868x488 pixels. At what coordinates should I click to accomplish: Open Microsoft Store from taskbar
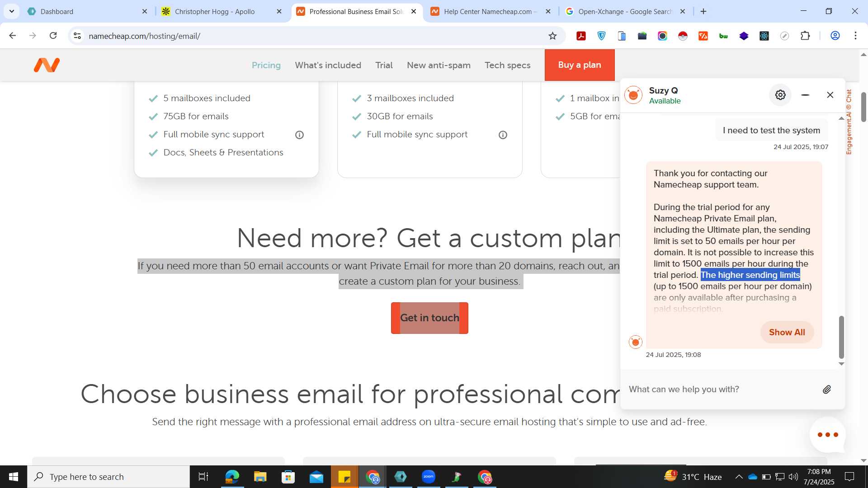coord(288,477)
